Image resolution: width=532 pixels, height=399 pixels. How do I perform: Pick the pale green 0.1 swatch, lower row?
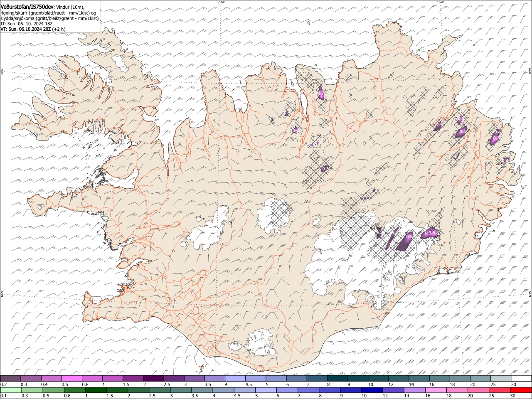[x=11, y=390]
